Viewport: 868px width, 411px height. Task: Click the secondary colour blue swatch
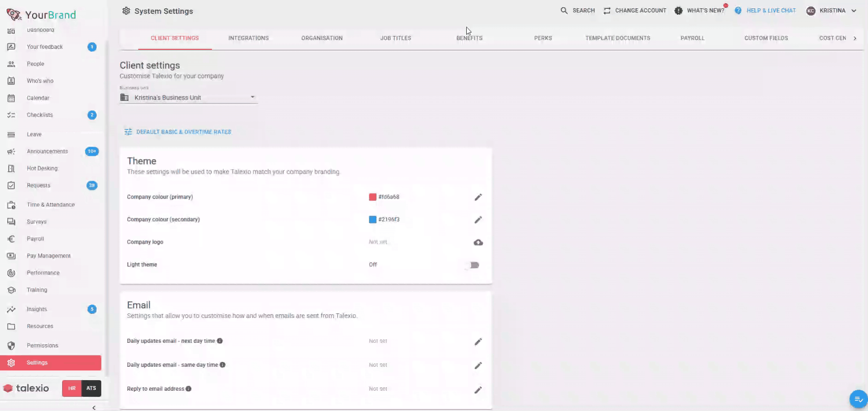click(373, 220)
